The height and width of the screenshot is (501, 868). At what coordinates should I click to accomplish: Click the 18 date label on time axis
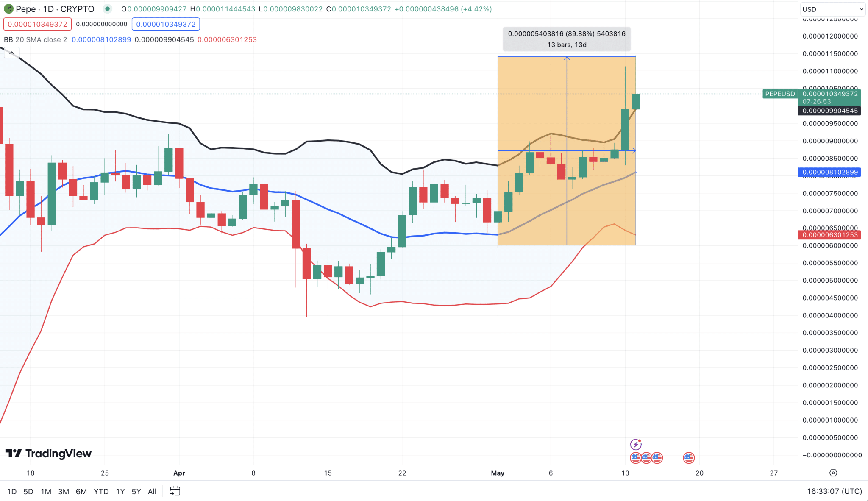coord(31,473)
